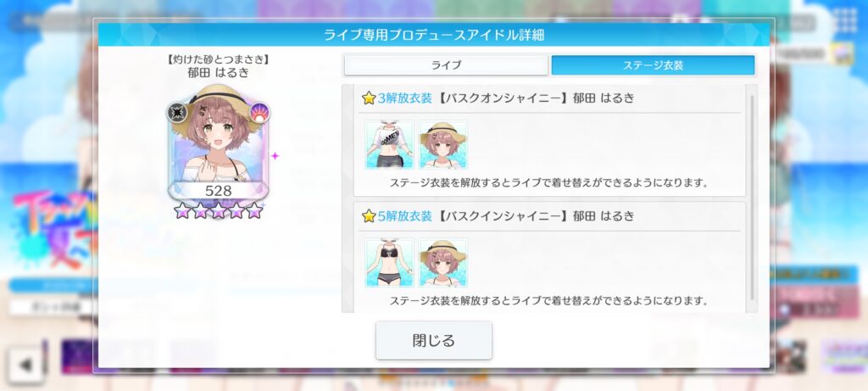
Task: Switch to the ライブ tab
Action: 446,65
